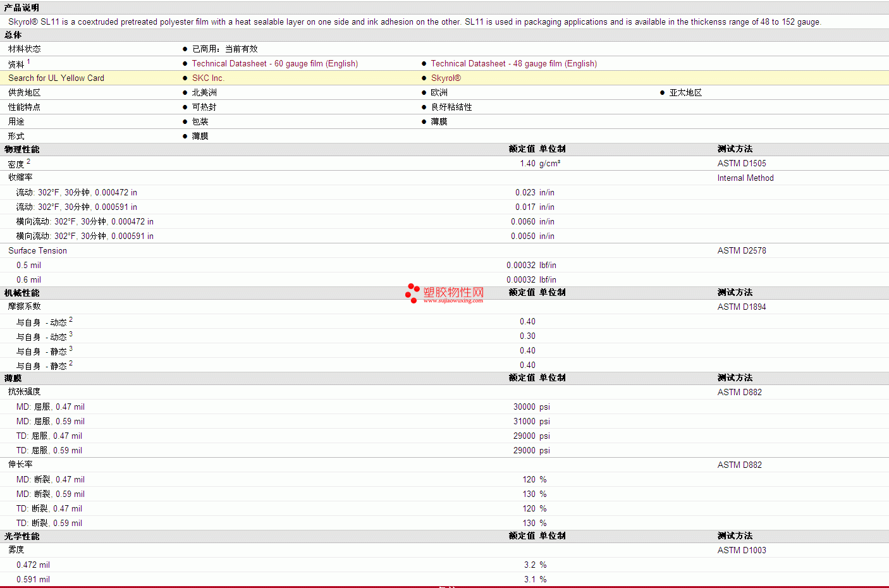Click TD 屈服 0.59 mil row label

click(49, 450)
